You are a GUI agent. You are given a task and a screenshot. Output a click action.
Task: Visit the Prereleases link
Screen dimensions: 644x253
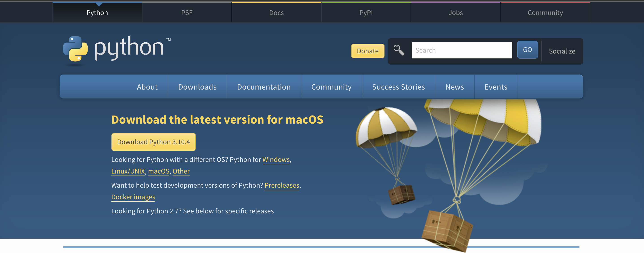[x=282, y=185]
